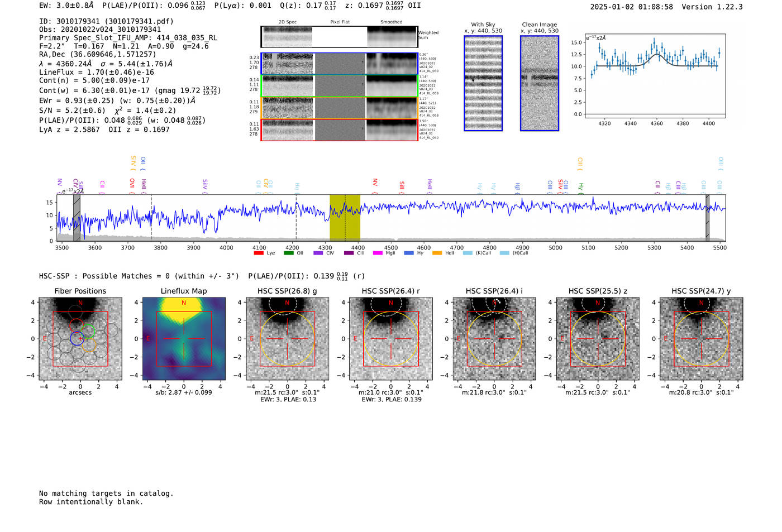Click the dashed line near 3770 Å
Image resolution: width=782 pixels, height=532 pixels.
151,218
